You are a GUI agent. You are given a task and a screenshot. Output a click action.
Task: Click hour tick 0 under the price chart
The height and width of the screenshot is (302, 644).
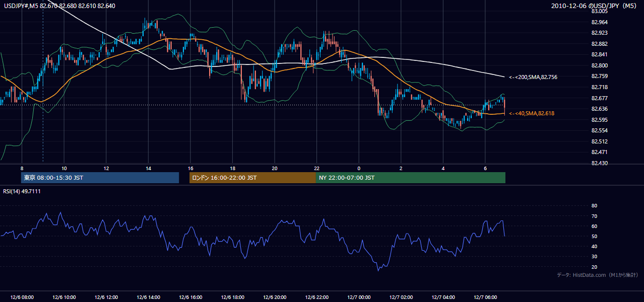click(359, 168)
